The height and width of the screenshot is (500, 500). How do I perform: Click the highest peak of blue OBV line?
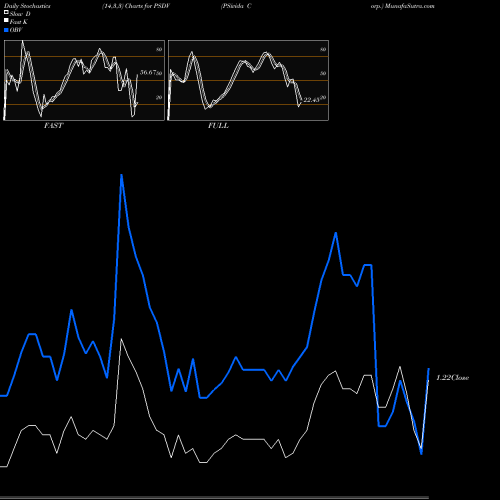click(x=121, y=175)
